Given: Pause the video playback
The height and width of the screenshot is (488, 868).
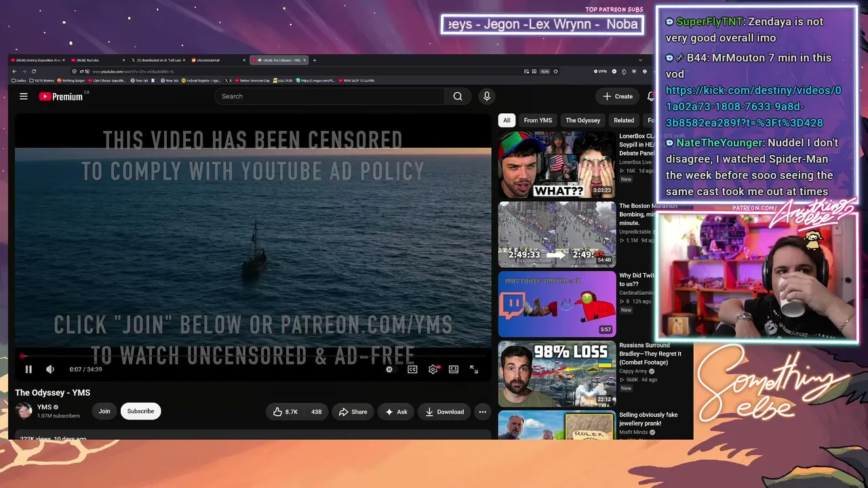Looking at the screenshot, I should coord(28,369).
